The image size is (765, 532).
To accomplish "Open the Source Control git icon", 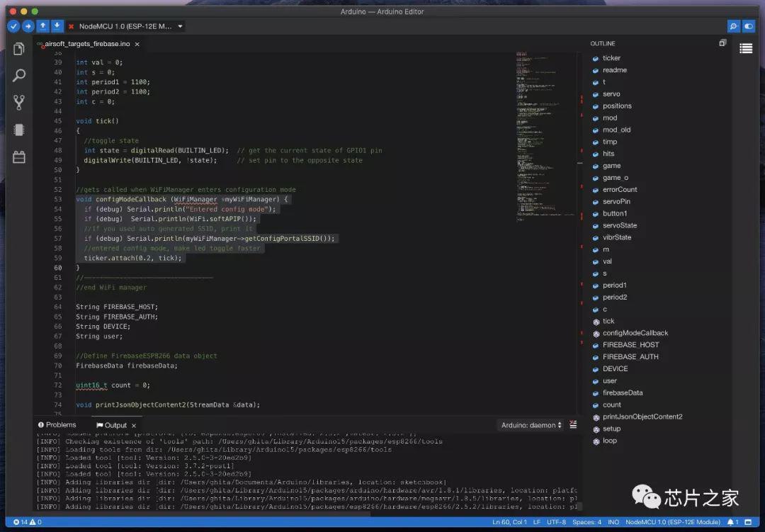I will click(x=19, y=103).
